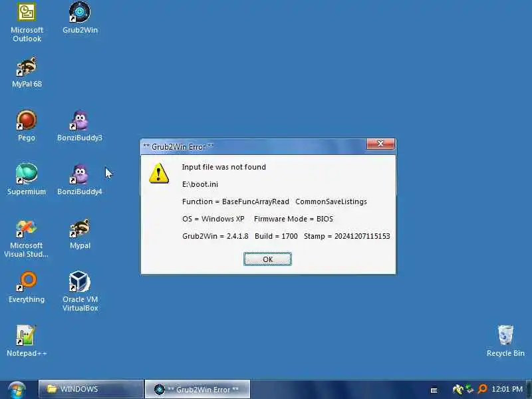Click the 12:01 PM system clock
The height and width of the screenshot is (399, 532).
pos(507,389)
